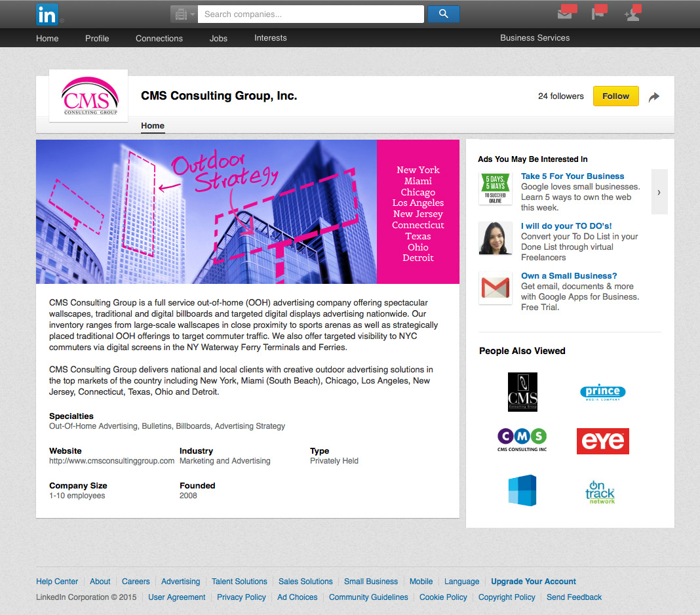Open the red eye company logo
Viewport: 700px width, 615px height.
[603, 441]
